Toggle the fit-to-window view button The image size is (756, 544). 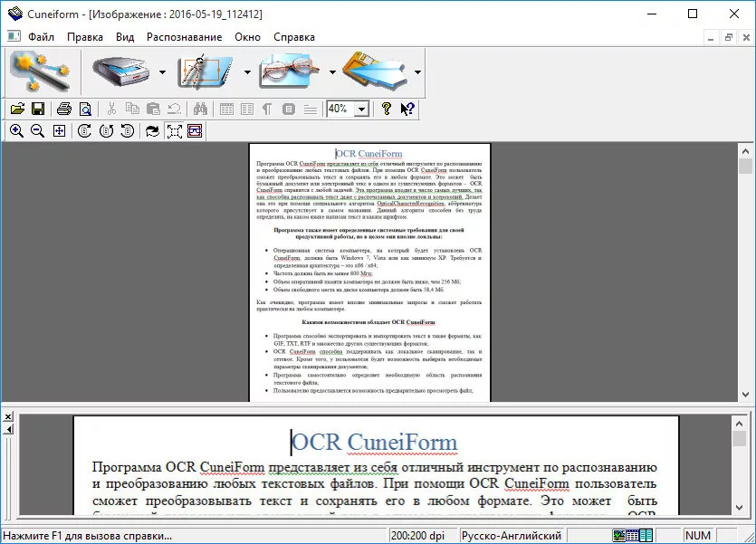[174, 131]
